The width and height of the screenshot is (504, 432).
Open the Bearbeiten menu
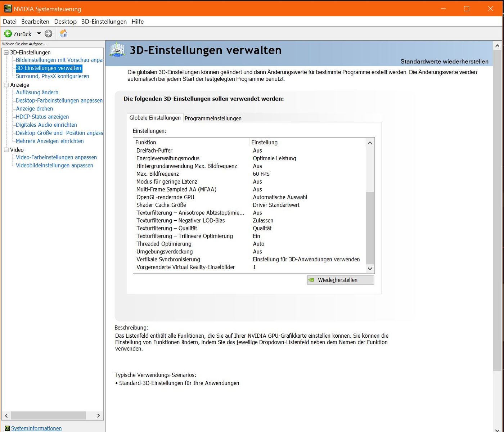35,22
